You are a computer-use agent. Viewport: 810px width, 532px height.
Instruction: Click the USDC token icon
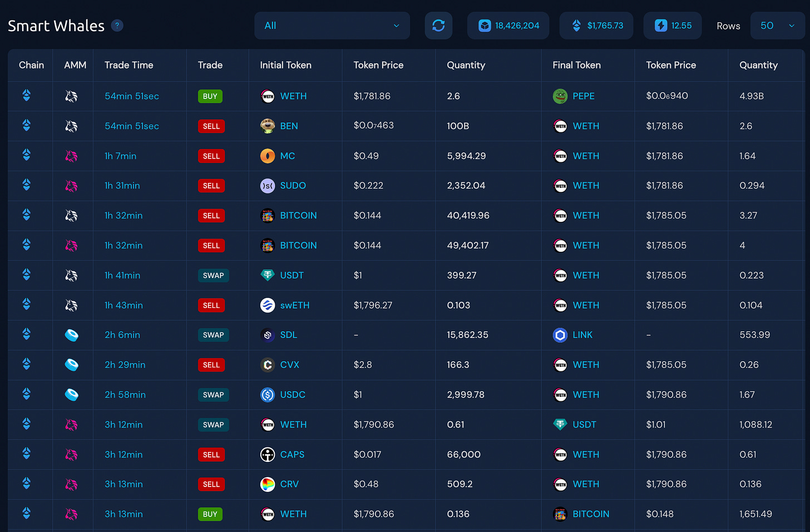click(x=268, y=395)
